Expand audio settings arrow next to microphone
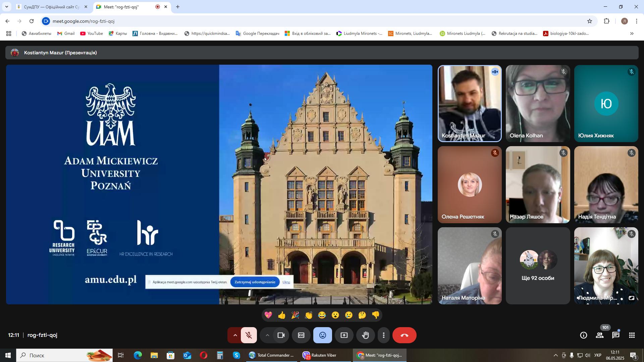 tap(235, 335)
